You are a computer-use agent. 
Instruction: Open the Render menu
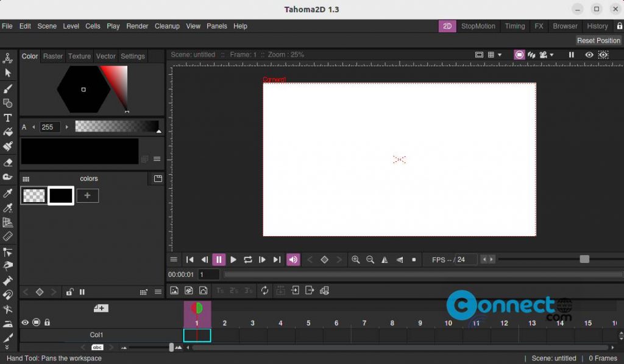coord(137,26)
